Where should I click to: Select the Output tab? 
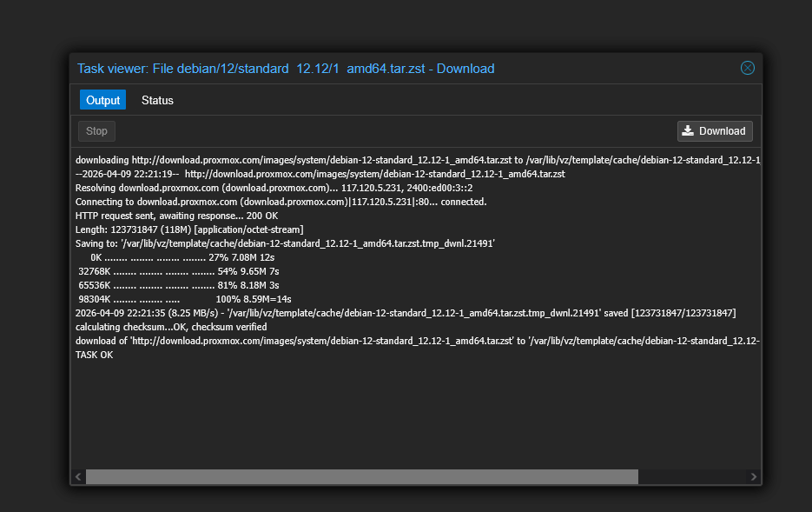click(102, 100)
